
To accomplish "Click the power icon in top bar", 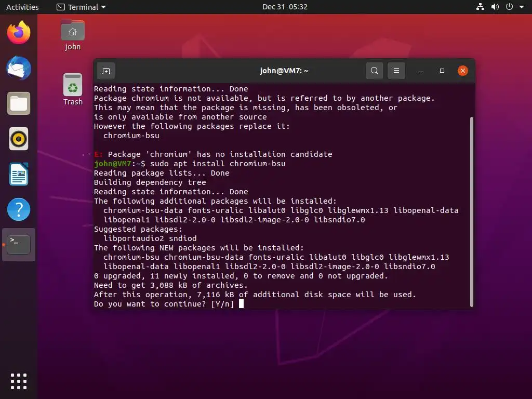I will click(x=509, y=7).
